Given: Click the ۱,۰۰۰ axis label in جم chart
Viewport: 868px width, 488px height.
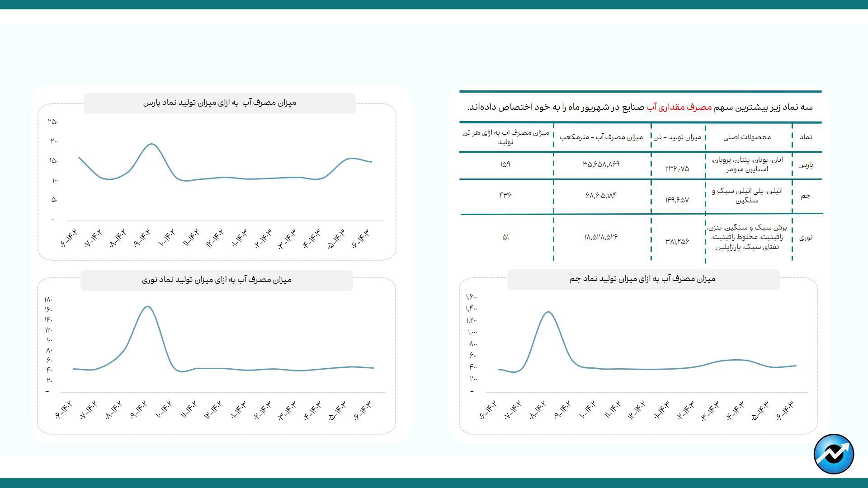Looking at the screenshot, I should [472, 333].
